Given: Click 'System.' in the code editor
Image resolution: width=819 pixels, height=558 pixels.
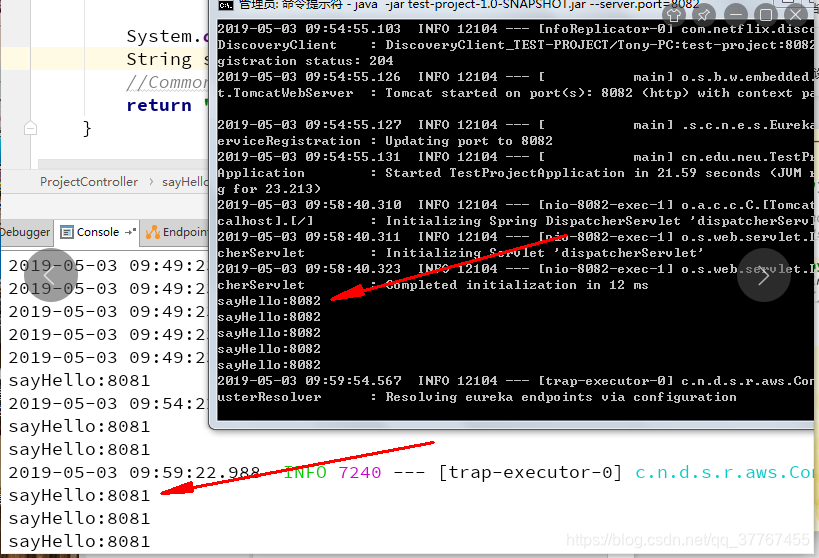Looking at the screenshot, I should [164, 36].
